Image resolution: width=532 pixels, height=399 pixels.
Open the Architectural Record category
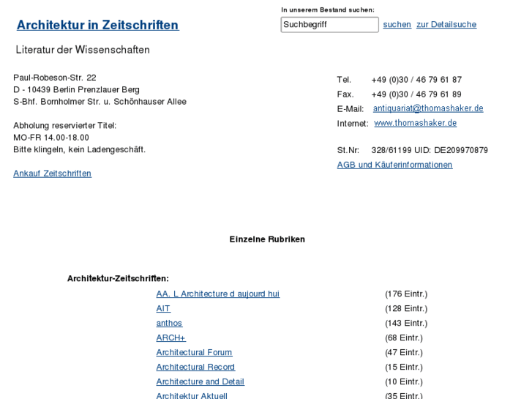tap(195, 367)
